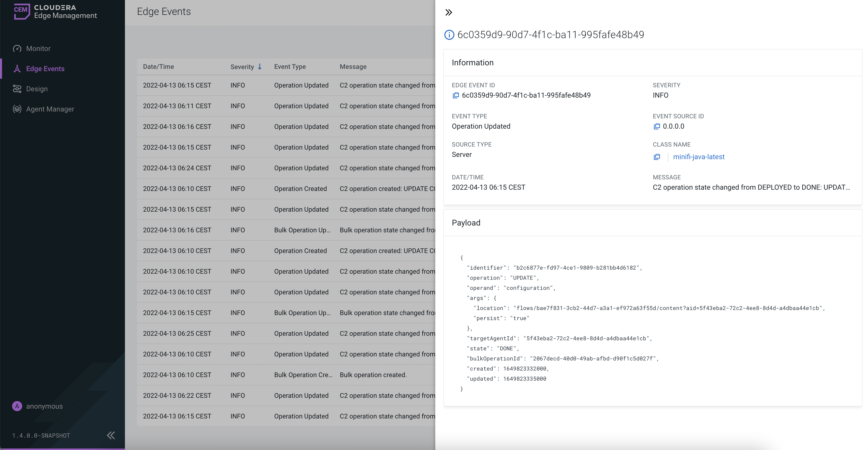Copy the class name value

[x=656, y=157]
